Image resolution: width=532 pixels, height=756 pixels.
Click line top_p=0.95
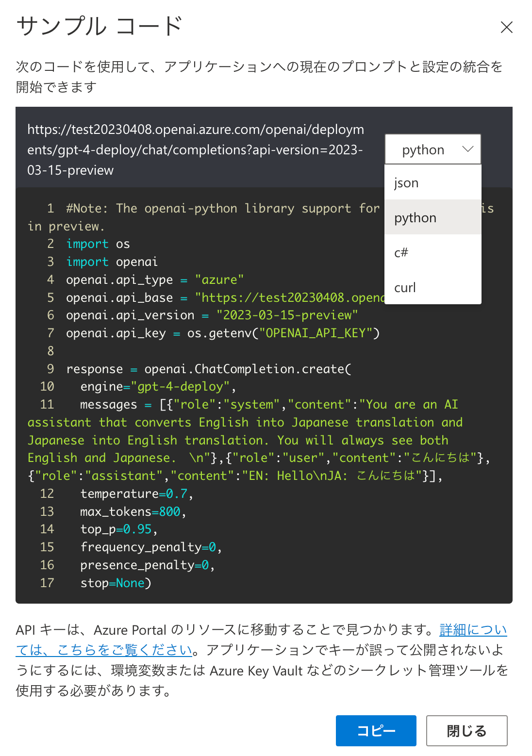click(119, 529)
